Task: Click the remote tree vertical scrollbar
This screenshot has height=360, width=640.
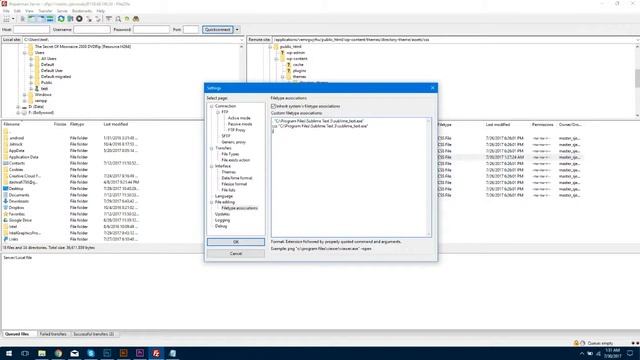Action: point(637,80)
